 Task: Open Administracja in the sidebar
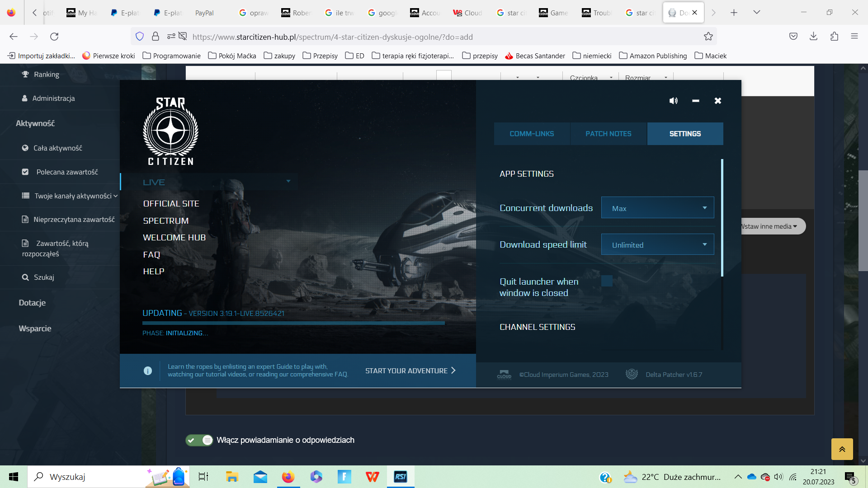click(x=53, y=99)
